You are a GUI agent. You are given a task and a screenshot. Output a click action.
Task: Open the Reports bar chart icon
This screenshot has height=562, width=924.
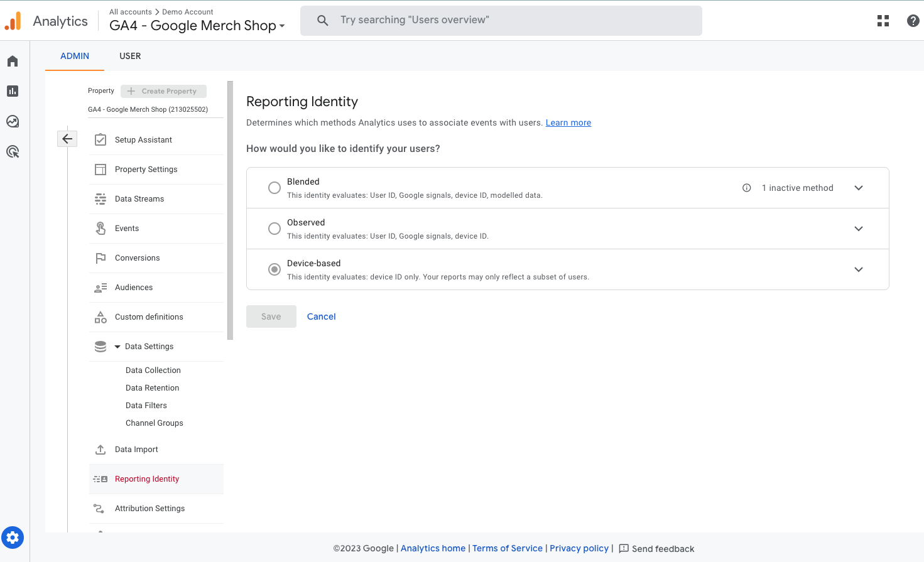[13, 91]
